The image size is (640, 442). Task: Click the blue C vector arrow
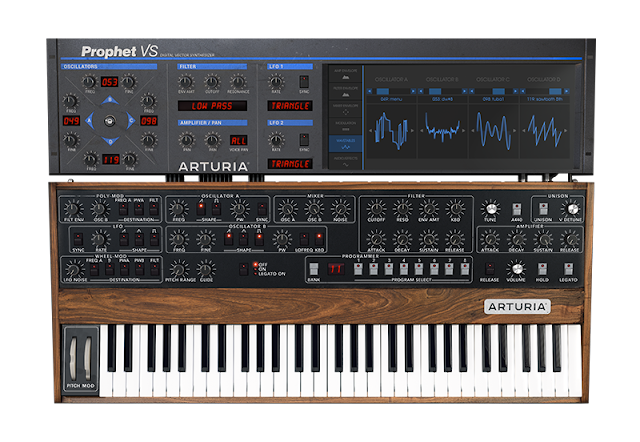(131, 121)
